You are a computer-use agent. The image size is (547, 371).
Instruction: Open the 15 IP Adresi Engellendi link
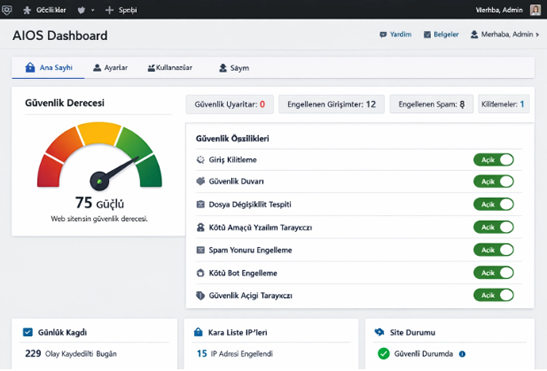pos(235,354)
